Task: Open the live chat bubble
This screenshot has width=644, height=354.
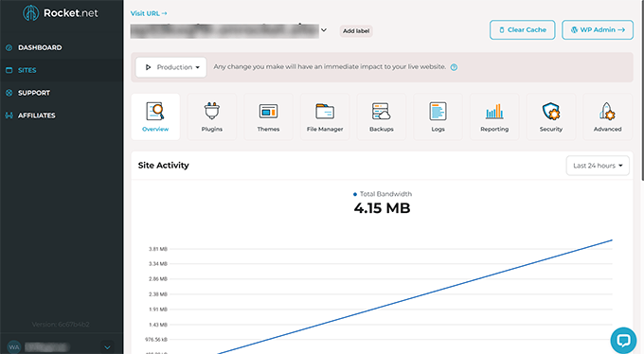Action: pos(623,340)
